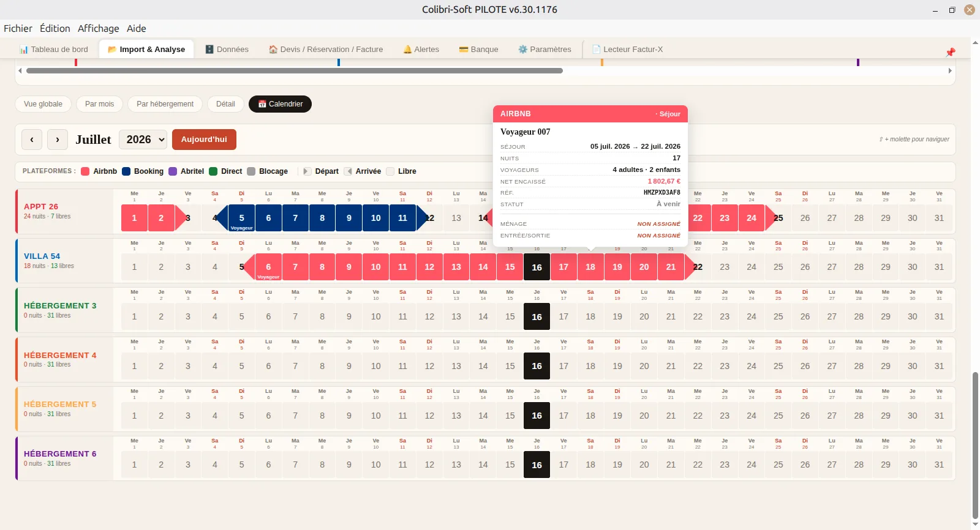Viewport: 980px width, 530px height.
Task: Click day 10 in HÉBERGEMENT 4 row
Action: (x=375, y=366)
